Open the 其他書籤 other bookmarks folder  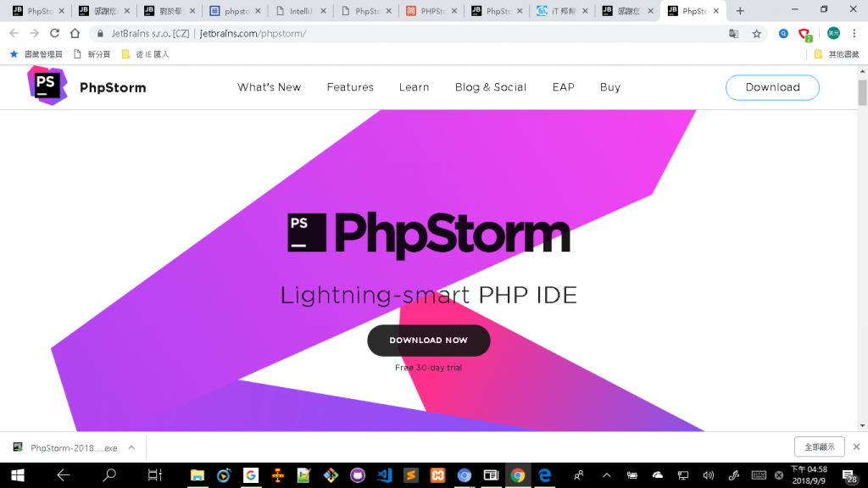coord(837,54)
